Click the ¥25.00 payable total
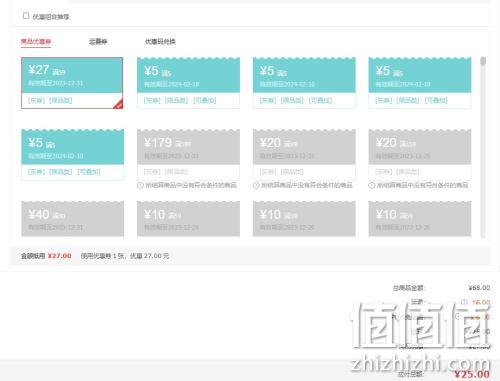Image resolution: width=500 pixels, height=381 pixels. [472, 375]
